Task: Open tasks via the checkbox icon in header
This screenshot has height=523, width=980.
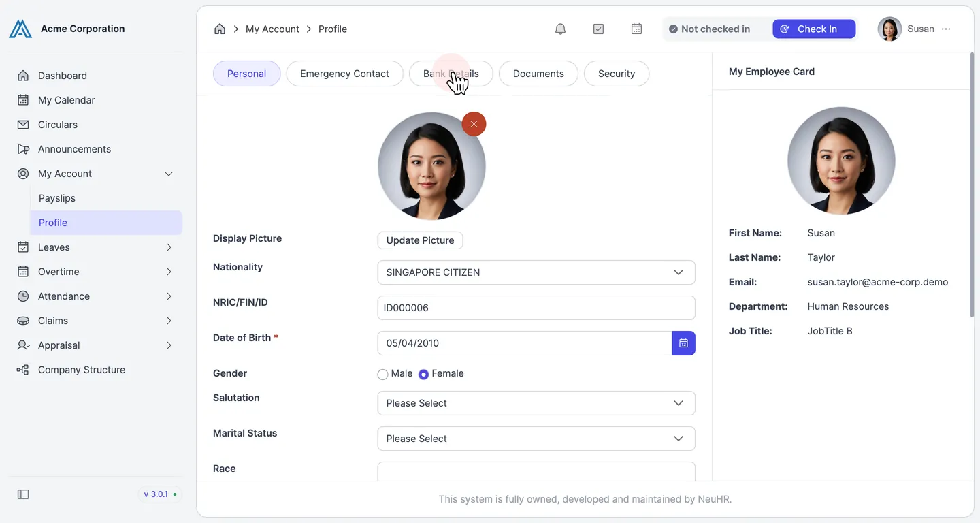Action: 598,29
